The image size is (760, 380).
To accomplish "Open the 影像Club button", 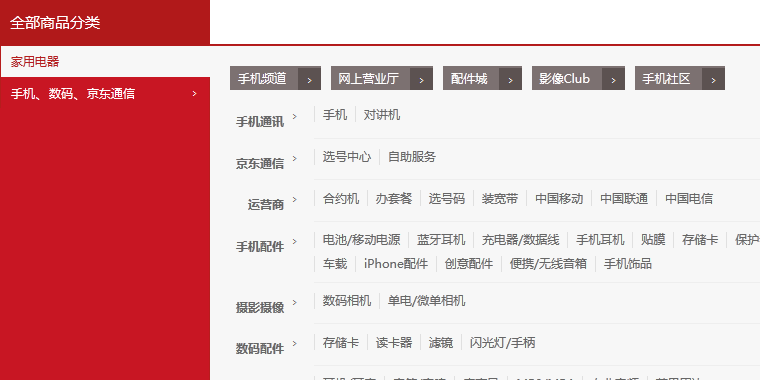I will coord(578,79).
